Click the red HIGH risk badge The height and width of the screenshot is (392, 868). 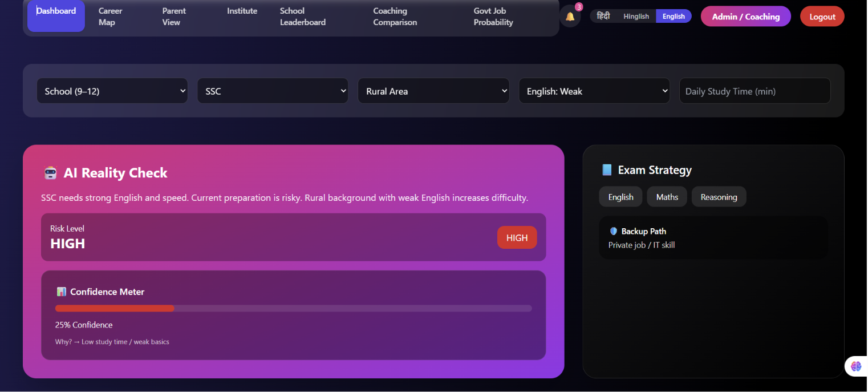click(517, 238)
